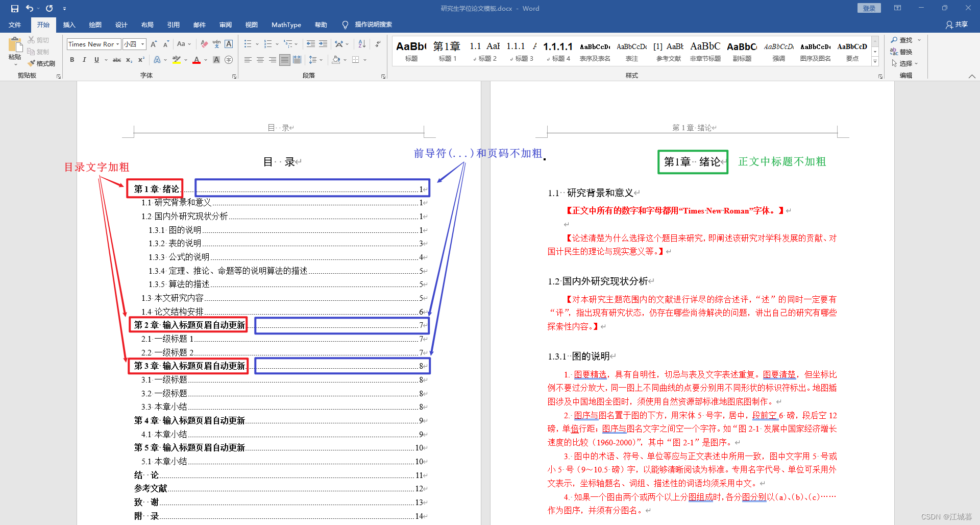This screenshot has width=980, height=525.
Task: Toggle subscript formatting
Action: (129, 60)
